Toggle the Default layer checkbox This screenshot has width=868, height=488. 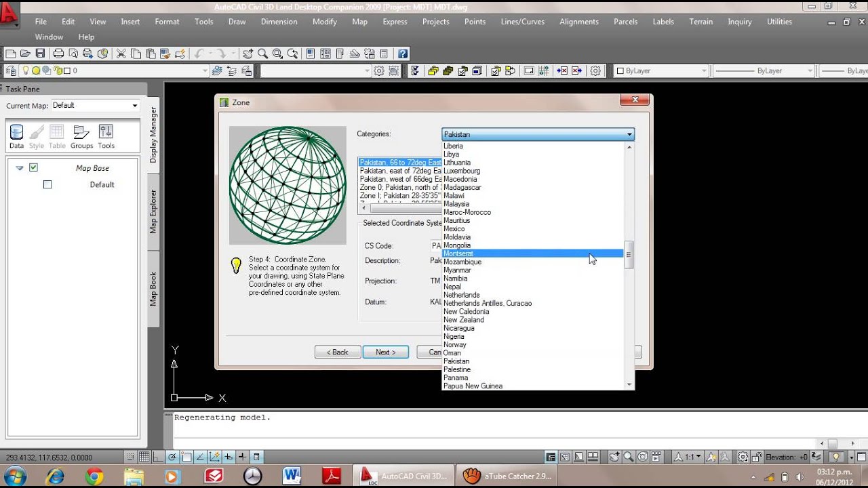[47, 184]
